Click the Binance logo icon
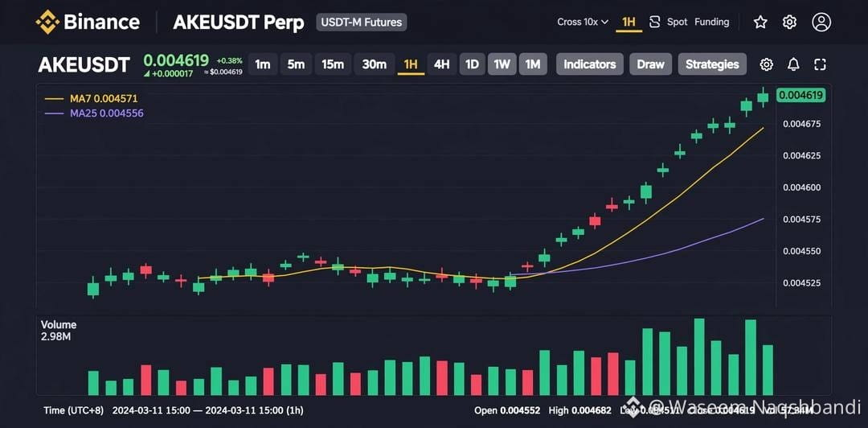The image size is (868, 428). [47, 23]
